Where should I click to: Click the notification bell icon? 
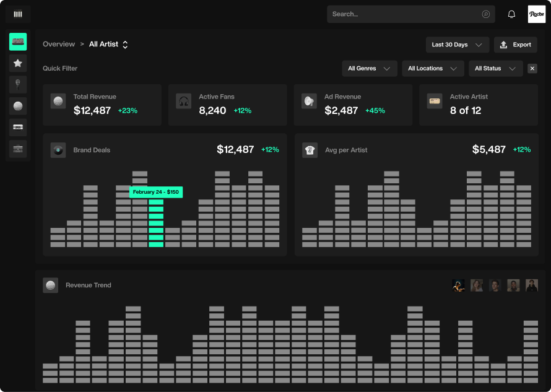[511, 14]
